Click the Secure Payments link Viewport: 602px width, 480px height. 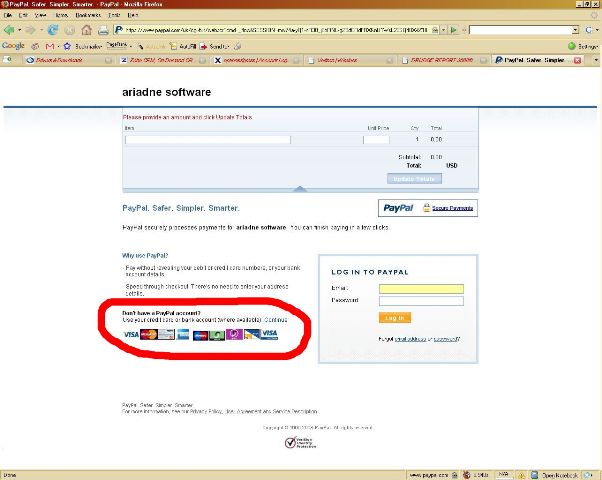[452, 208]
